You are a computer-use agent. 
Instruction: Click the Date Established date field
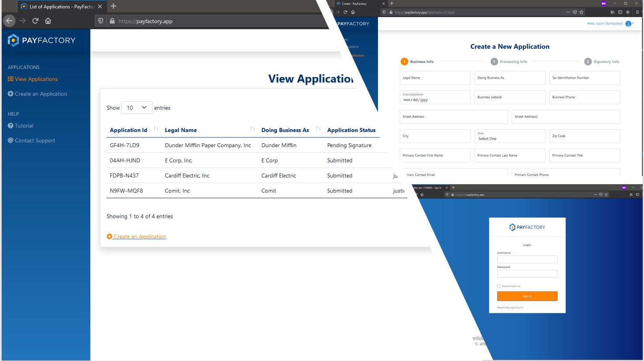coord(435,97)
